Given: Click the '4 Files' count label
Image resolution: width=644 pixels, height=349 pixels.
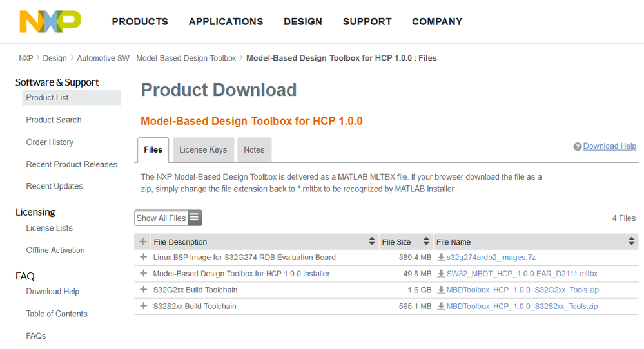Looking at the screenshot, I should [624, 218].
